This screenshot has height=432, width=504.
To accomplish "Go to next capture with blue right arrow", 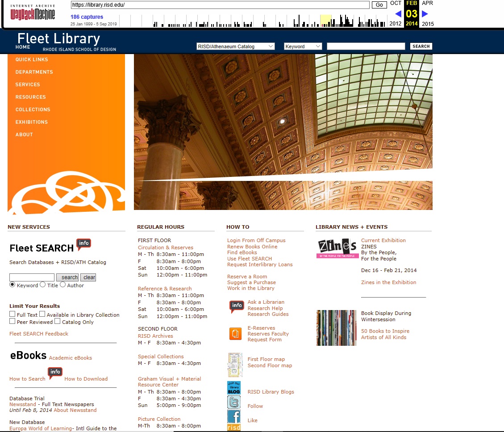I will click(425, 14).
